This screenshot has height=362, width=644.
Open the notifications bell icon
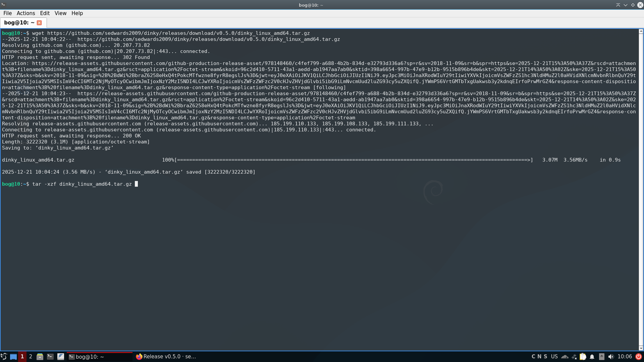coord(592,357)
